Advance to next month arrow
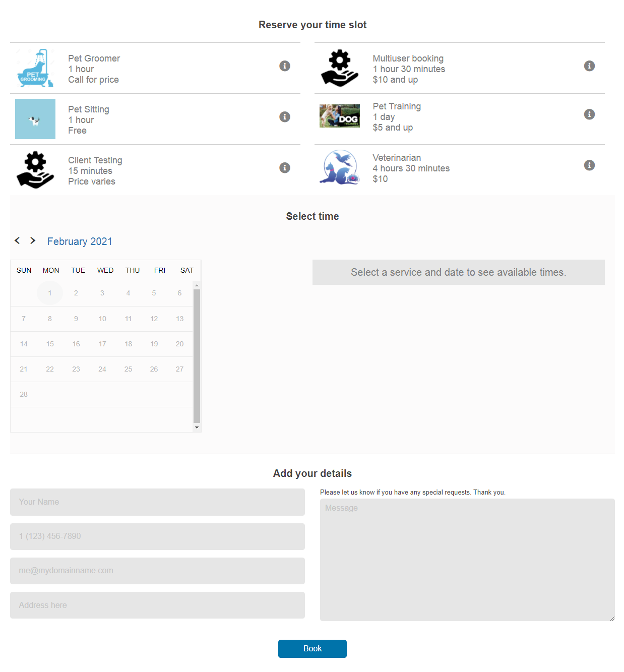 pos(33,240)
